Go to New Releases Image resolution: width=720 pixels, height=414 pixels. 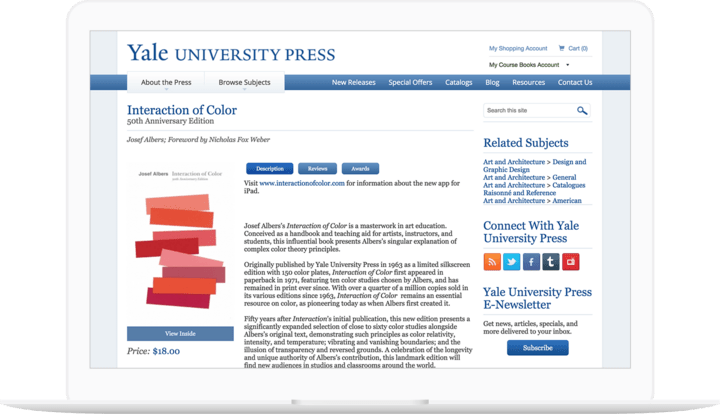(354, 83)
